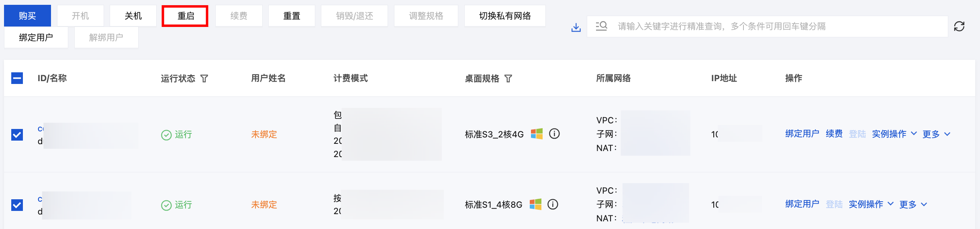Click 绑定用户 link in second row
This screenshot has height=229, width=980.
pyautogui.click(x=802, y=204)
